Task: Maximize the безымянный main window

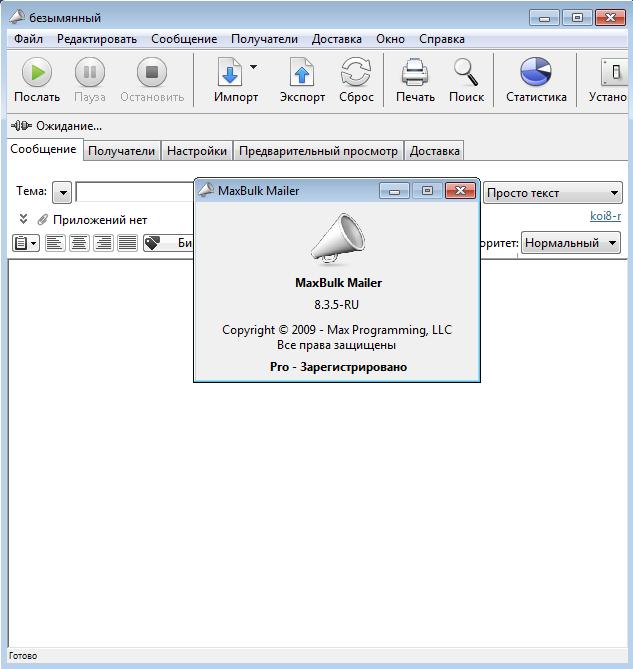Action: (x=577, y=18)
